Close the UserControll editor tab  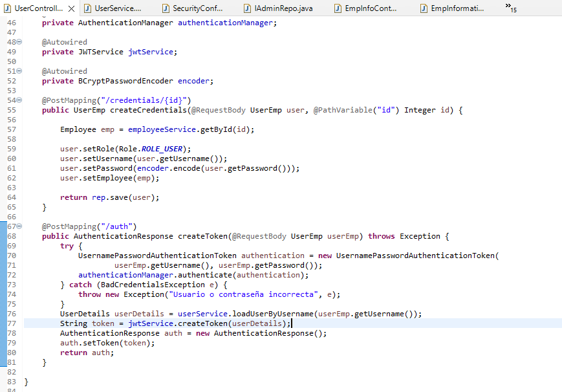(70, 9)
